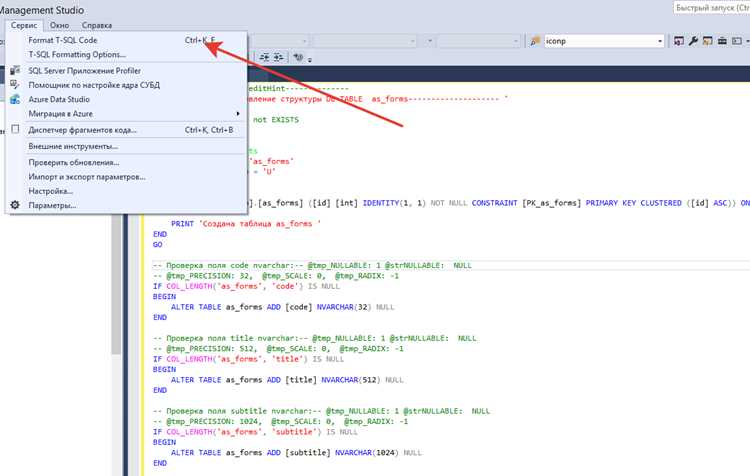Open the iconp search dropdown arrow
750x476 pixels.
[660, 41]
